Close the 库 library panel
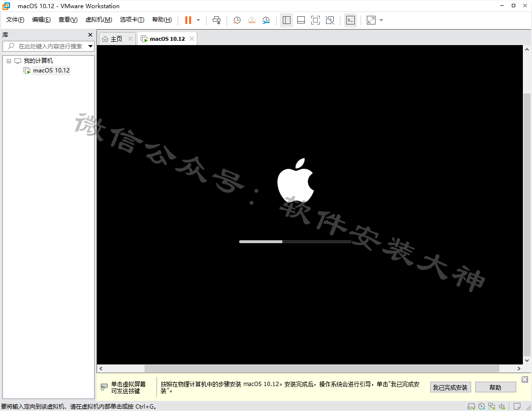 90,35
